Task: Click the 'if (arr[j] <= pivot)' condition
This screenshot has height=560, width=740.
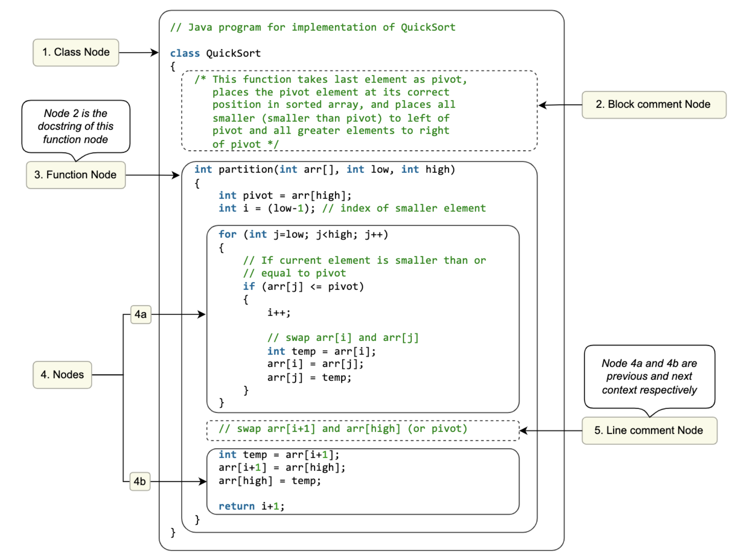Action: click(x=303, y=287)
